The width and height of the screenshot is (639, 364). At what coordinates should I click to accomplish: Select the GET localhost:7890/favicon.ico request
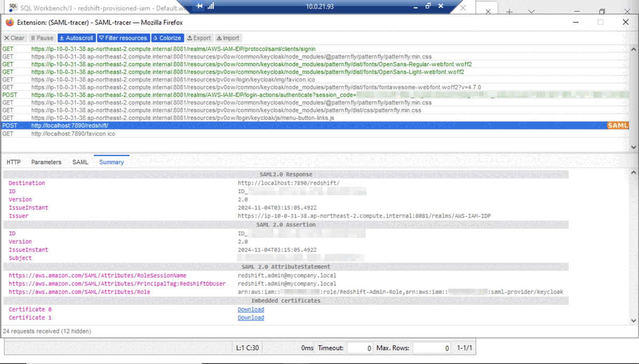[315, 134]
